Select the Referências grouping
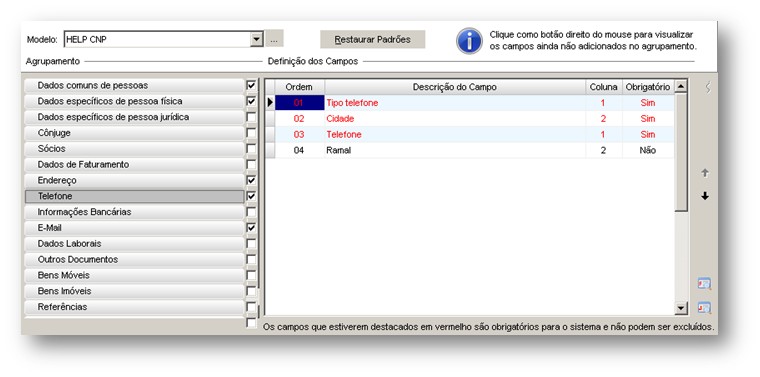760x377 pixels. pos(134,307)
